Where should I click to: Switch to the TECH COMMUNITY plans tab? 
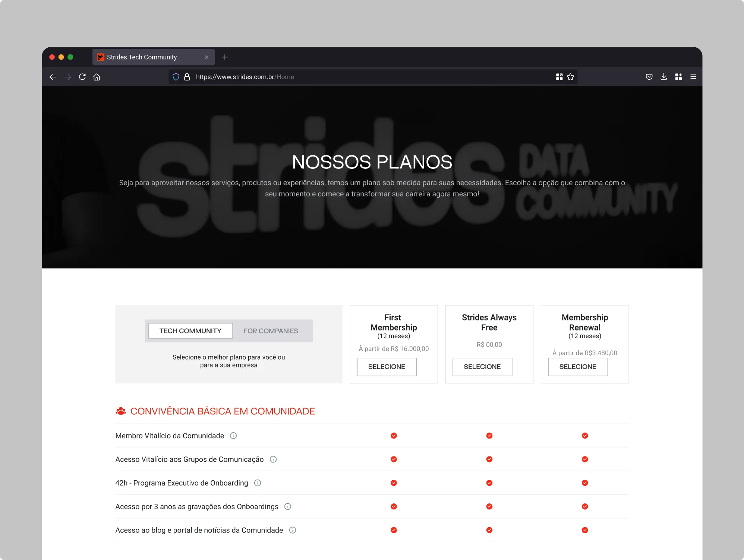point(190,331)
